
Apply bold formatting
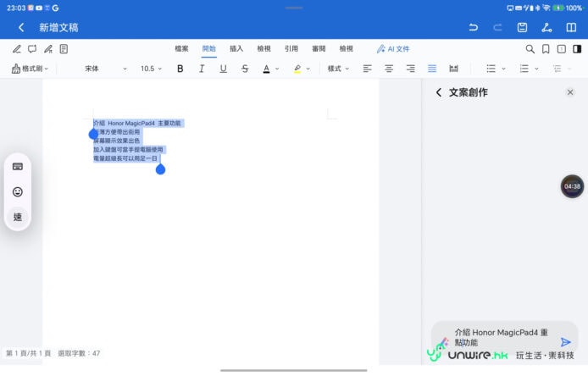180,69
